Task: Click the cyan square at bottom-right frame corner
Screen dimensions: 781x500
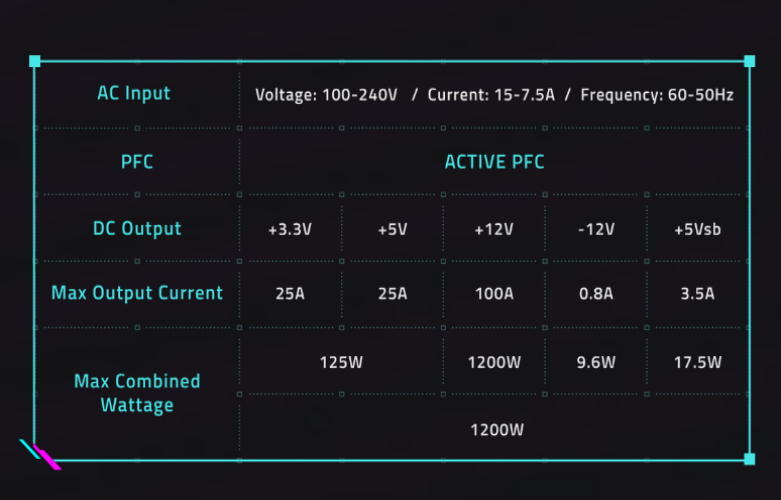Action: tap(749, 459)
